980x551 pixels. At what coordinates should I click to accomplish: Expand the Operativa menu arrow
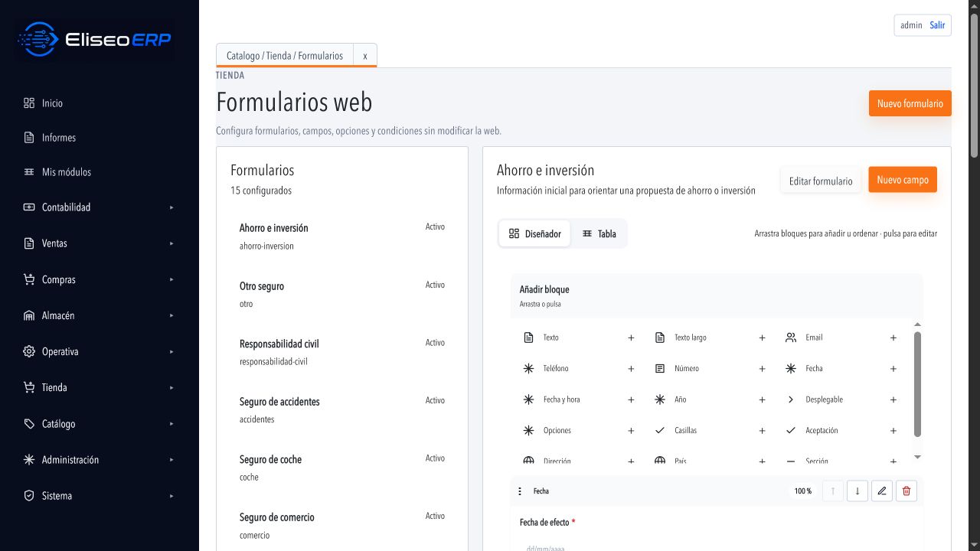[171, 351]
